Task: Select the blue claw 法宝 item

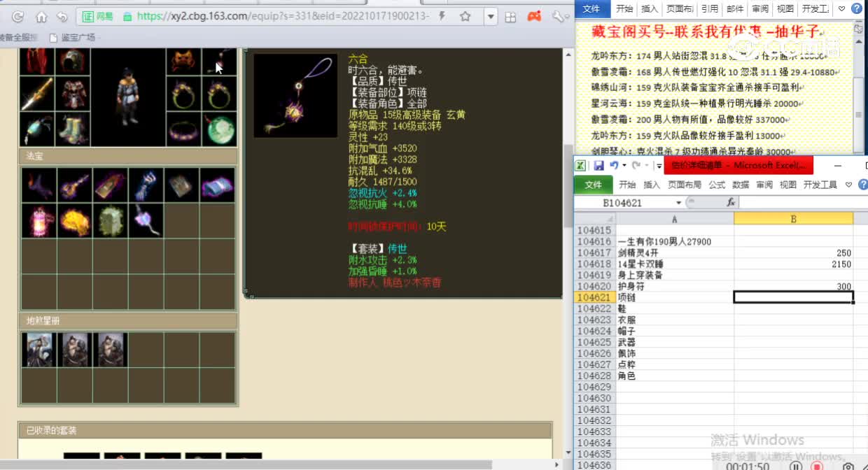Action: 146,185
